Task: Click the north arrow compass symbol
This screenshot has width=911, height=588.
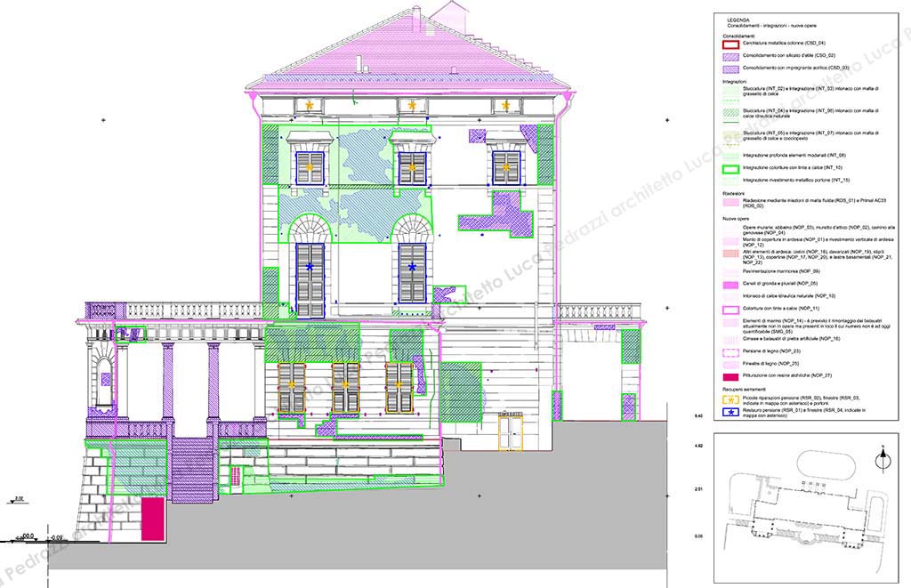Action: click(x=883, y=460)
